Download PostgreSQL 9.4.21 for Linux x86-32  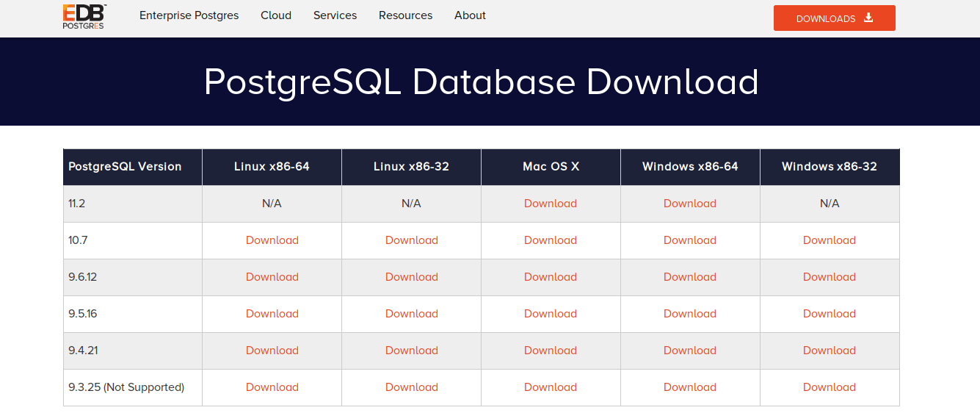click(x=412, y=351)
